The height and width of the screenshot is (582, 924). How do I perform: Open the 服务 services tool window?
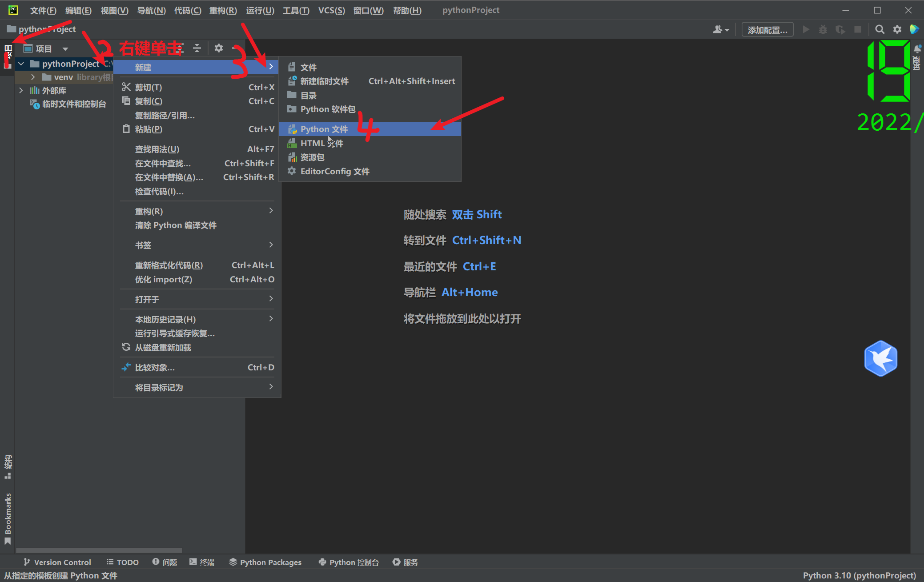coord(405,562)
